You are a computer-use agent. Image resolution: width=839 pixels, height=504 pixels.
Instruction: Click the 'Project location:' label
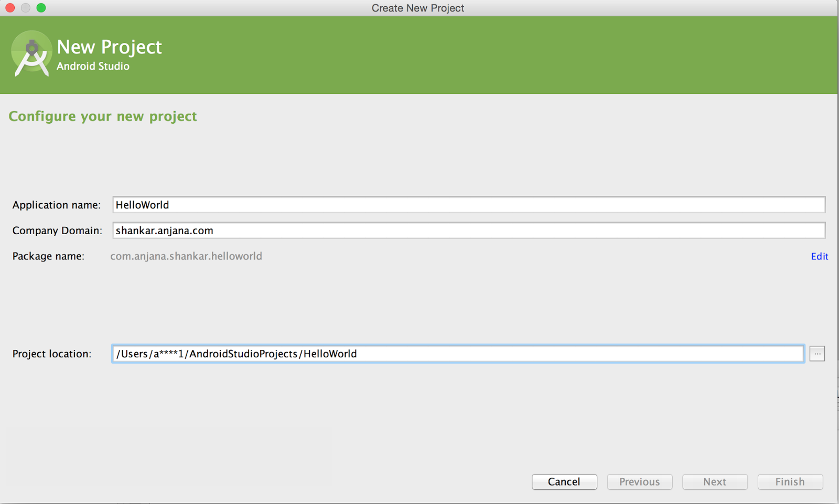(x=52, y=354)
